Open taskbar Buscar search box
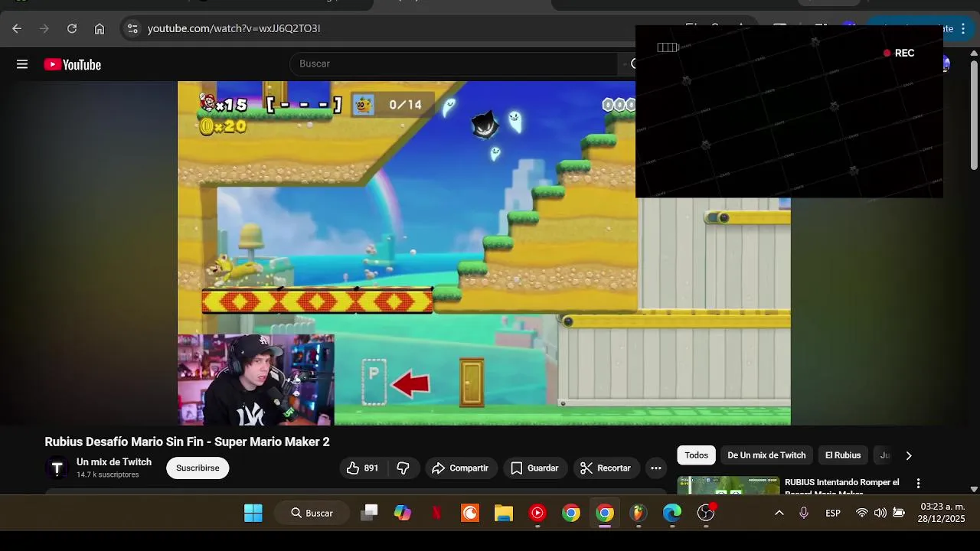This screenshot has width=980, height=551. (x=312, y=513)
